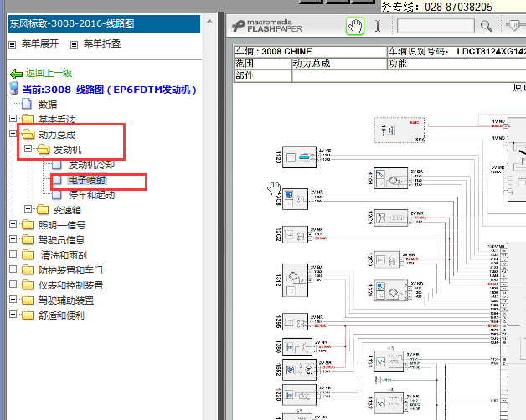The height and width of the screenshot is (420, 526).
Task: Select the 防护装置和车门 folder label
Action: tap(70, 270)
